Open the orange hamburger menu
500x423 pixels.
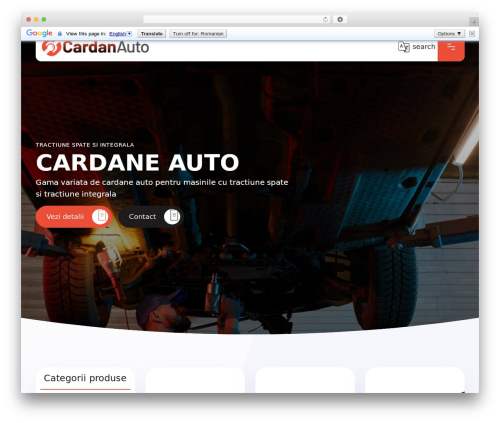pyautogui.click(x=451, y=50)
